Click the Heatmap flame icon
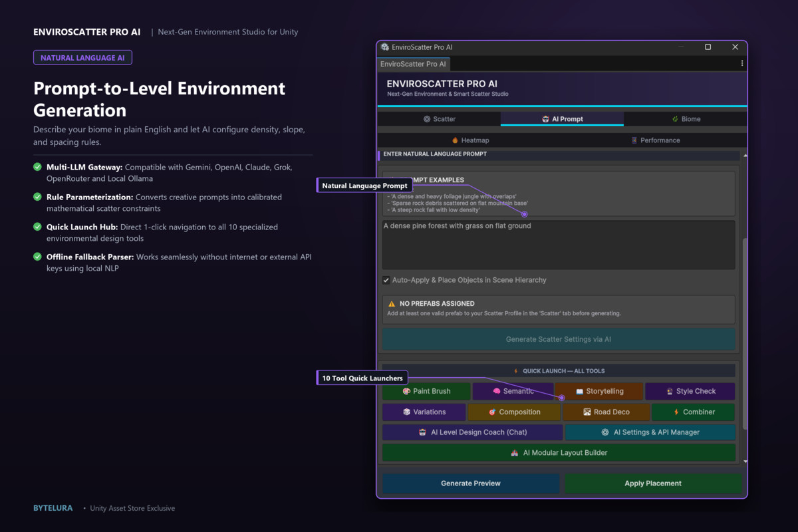 pos(455,140)
